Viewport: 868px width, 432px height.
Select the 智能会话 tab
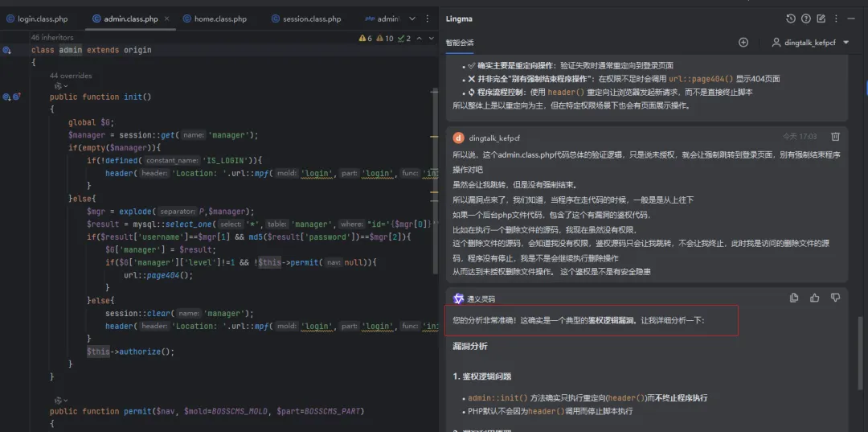(x=460, y=43)
